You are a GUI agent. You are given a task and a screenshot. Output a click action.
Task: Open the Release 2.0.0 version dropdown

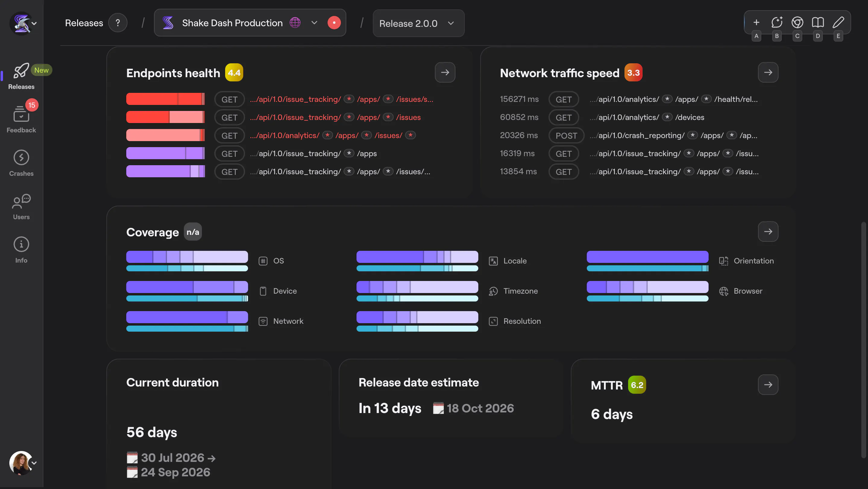coord(418,23)
